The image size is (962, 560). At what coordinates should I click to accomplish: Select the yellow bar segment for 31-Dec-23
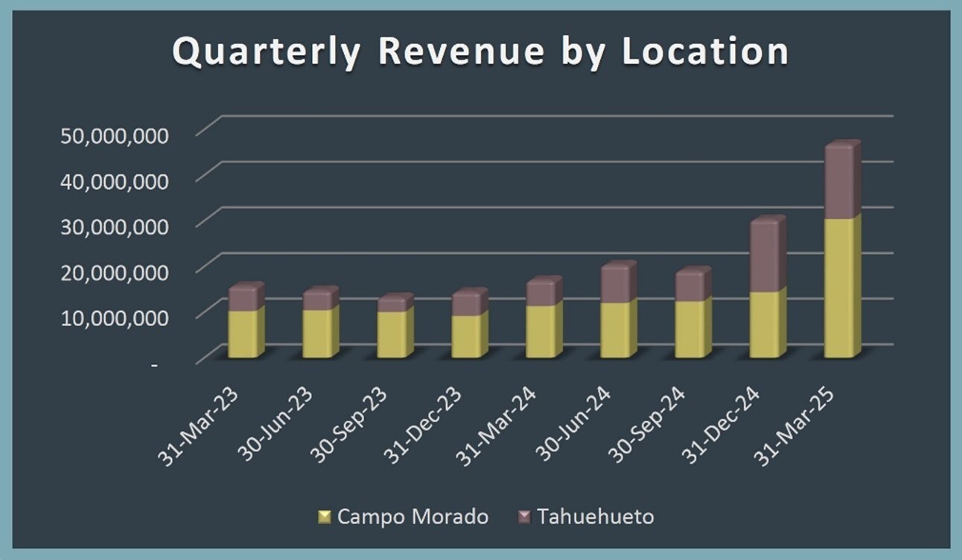click(467, 337)
